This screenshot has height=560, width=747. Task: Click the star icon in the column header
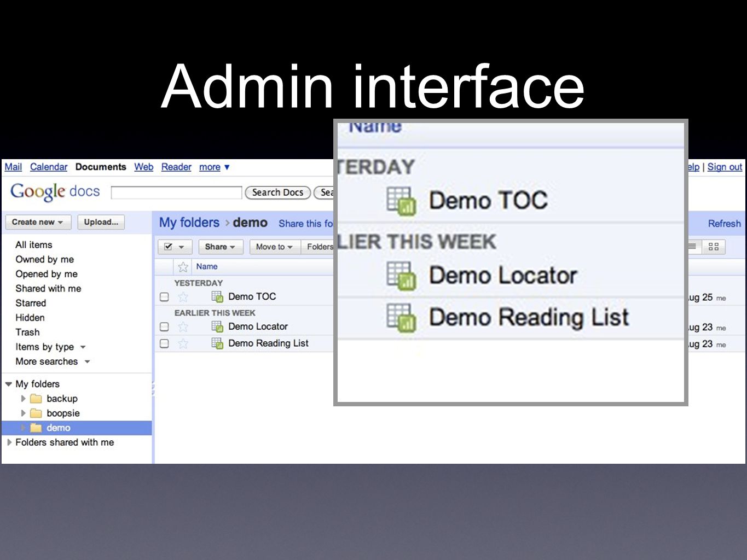pos(183,267)
